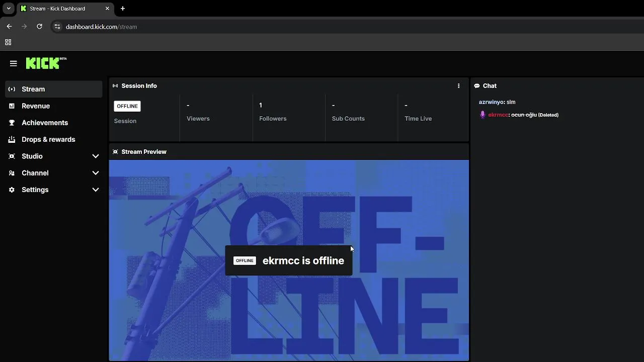Go back with browser back arrow

tap(9, 27)
